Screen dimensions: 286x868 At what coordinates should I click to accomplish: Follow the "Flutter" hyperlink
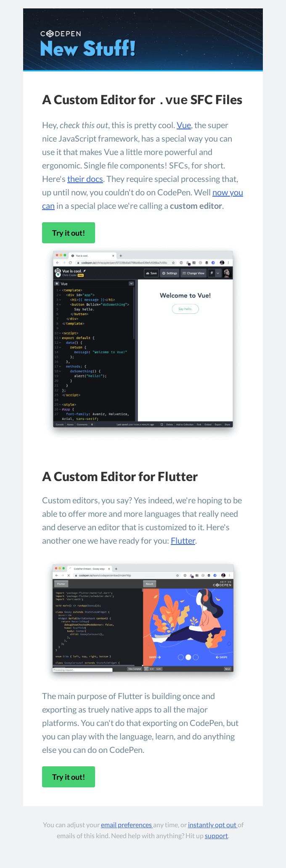183,541
